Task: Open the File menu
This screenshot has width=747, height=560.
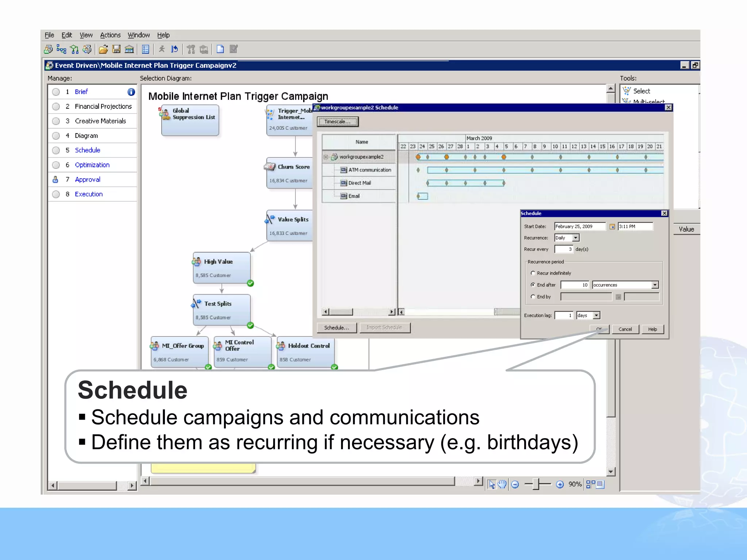Action: [x=49, y=35]
